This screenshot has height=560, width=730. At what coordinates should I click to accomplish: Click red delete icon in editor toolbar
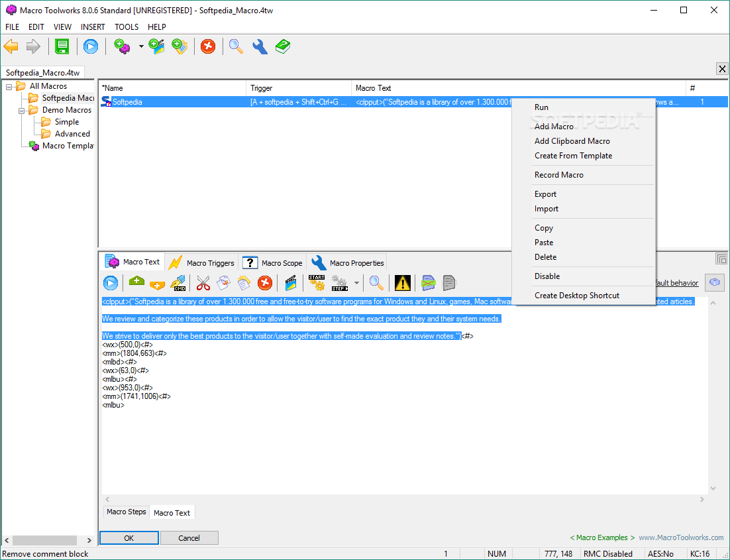point(265,283)
